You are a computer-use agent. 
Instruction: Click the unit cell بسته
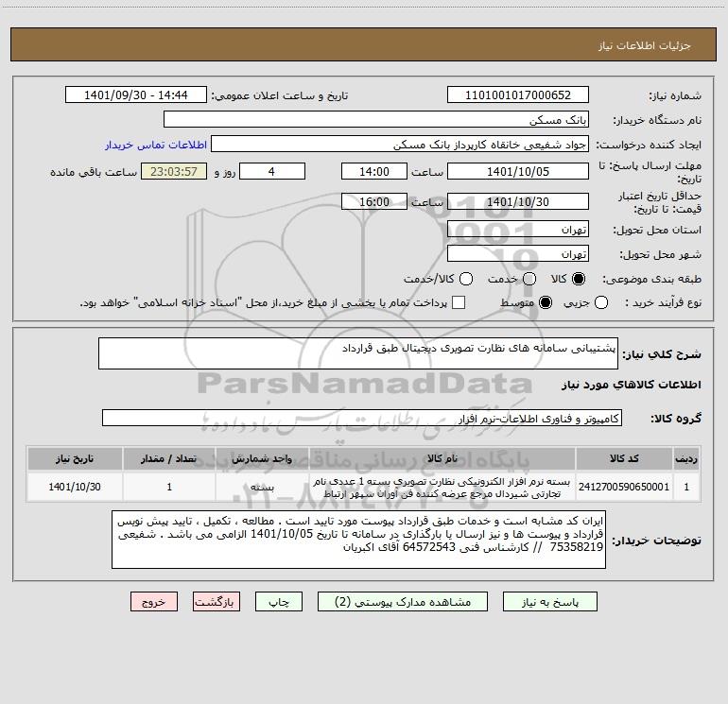tap(262, 487)
